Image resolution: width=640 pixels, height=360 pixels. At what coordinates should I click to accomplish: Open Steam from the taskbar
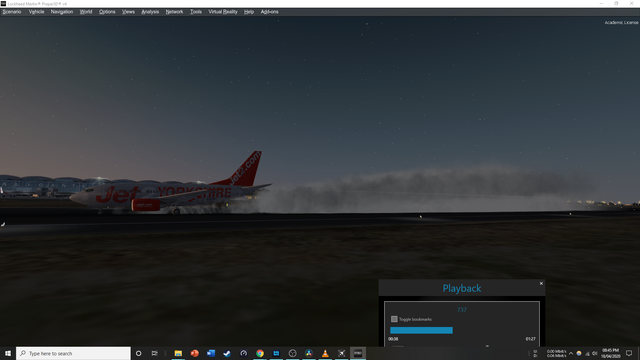pos(227,353)
